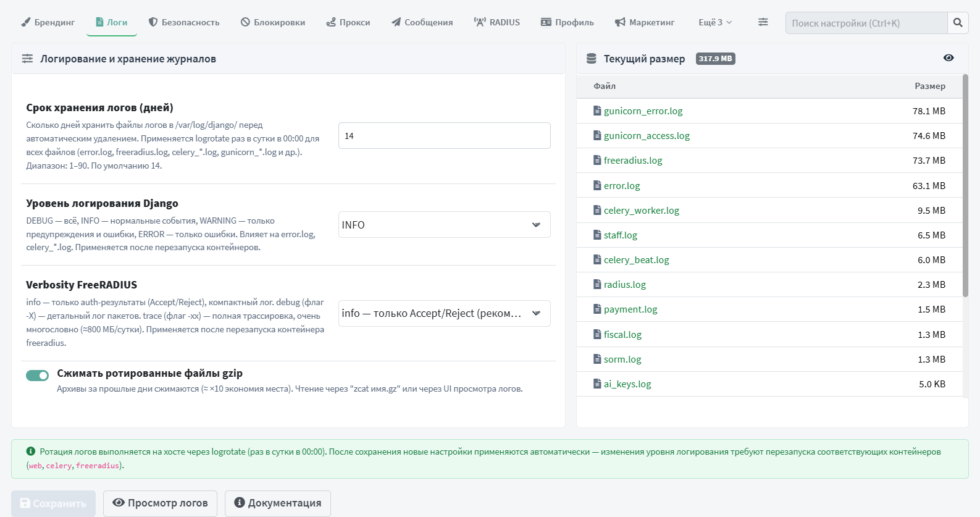Click the file icon beside fiscal.log
This screenshot has height=517, width=980.
(597, 335)
